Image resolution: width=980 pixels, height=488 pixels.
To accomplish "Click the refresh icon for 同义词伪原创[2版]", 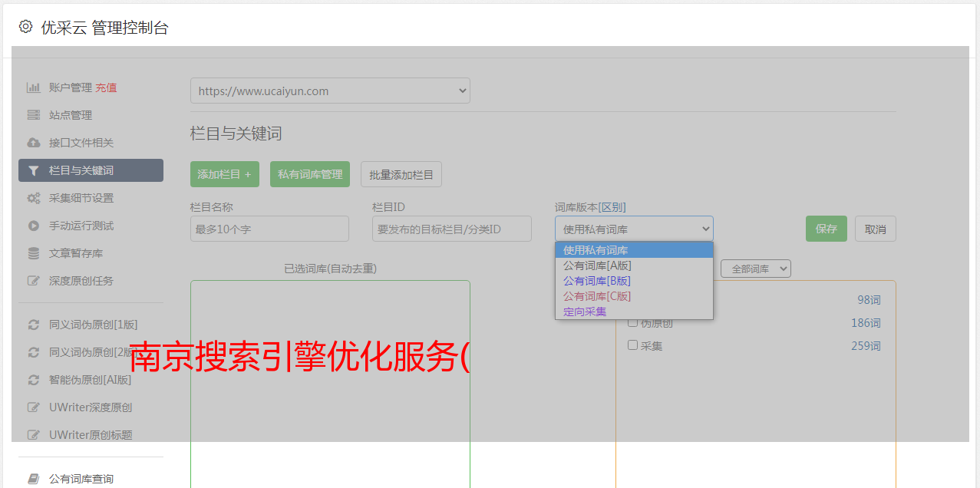I will coord(33,352).
